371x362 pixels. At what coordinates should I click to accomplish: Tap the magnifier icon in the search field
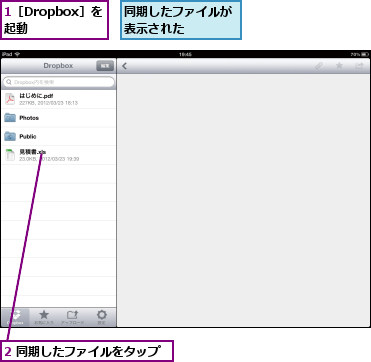click(x=9, y=82)
